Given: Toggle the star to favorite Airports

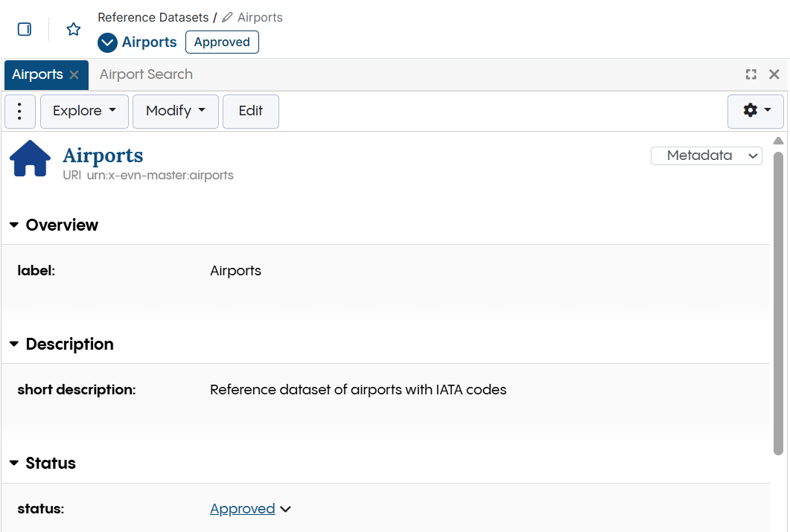Looking at the screenshot, I should [x=72, y=29].
